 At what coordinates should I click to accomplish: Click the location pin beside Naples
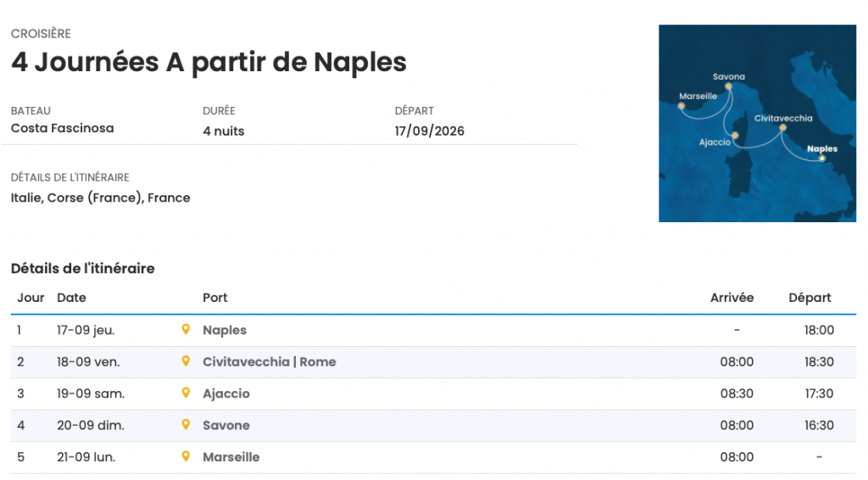coord(186,329)
